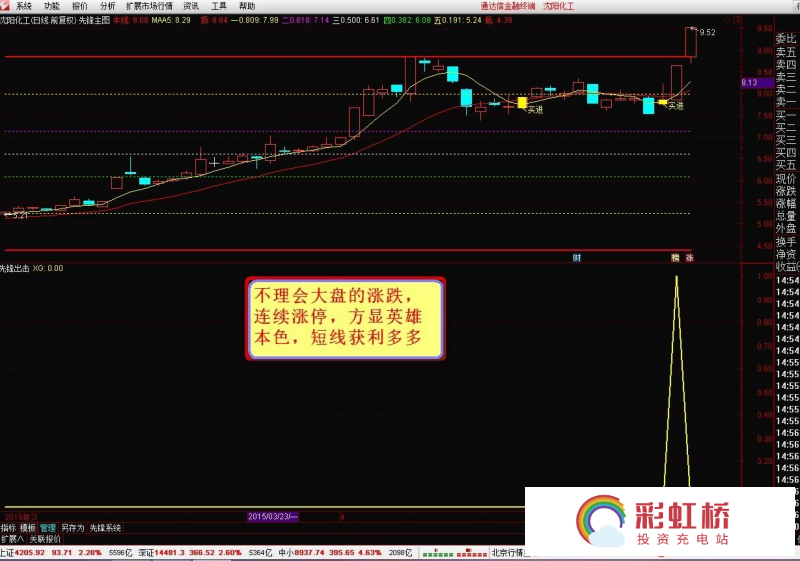
Task: Click the 另存为 button
Action: [72, 527]
